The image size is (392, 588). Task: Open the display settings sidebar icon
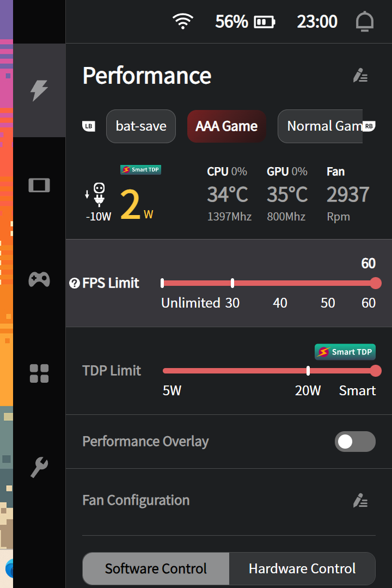pos(39,185)
